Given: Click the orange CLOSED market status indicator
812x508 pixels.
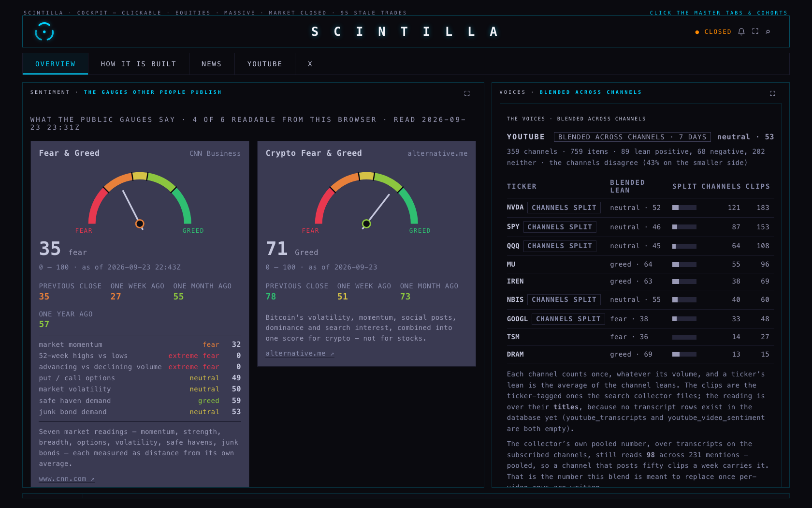Looking at the screenshot, I should pyautogui.click(x=713, y=32).
